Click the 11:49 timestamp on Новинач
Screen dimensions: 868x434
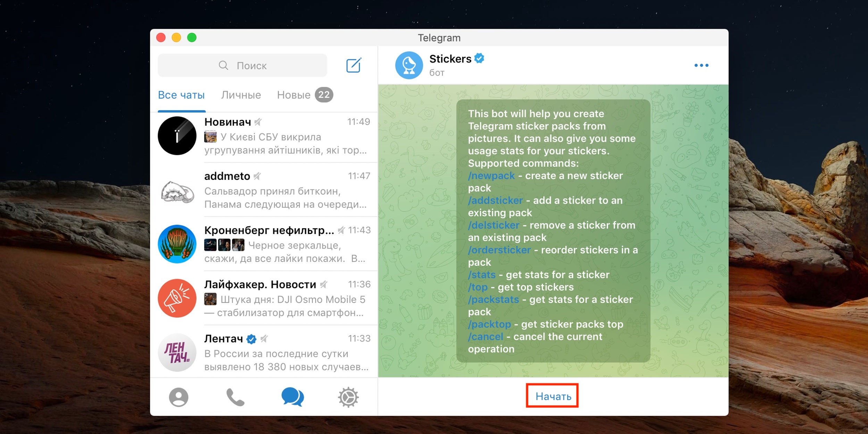tap(359, 122)
